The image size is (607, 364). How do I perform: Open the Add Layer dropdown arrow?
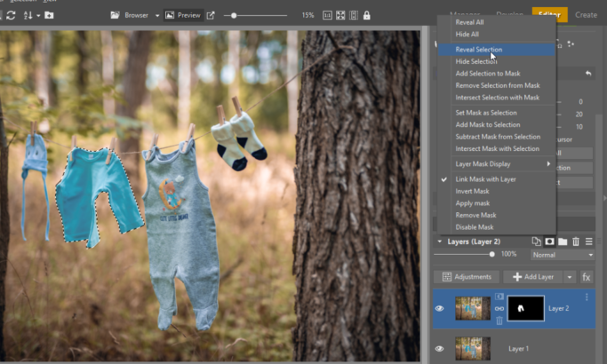click(570, 277)
